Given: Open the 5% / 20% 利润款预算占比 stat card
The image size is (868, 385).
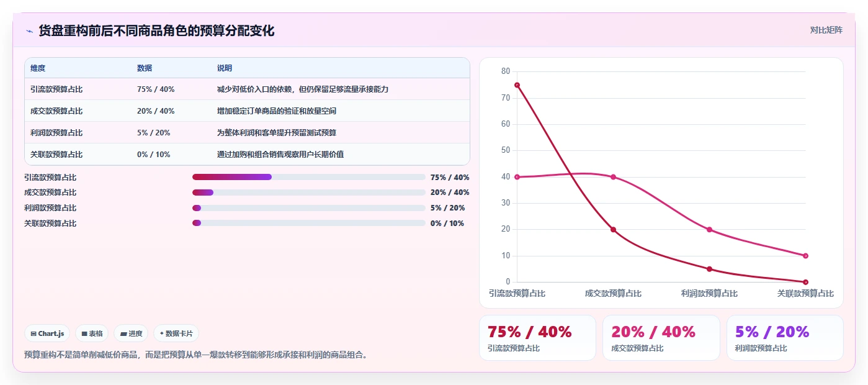Looking at the screenshot, I should click(x=785, y=338).
